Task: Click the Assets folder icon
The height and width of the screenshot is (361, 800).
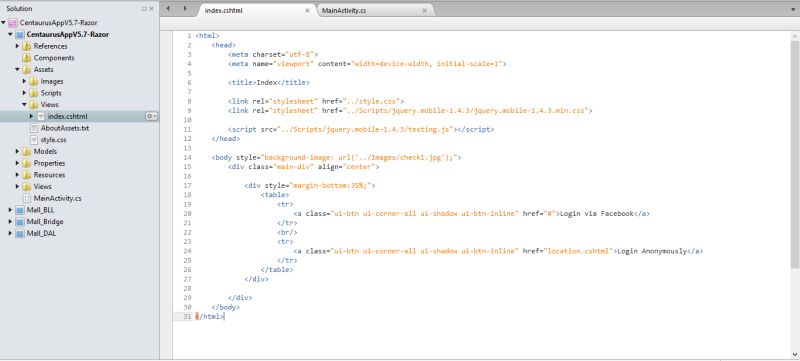Action: [x=27, y=70]
